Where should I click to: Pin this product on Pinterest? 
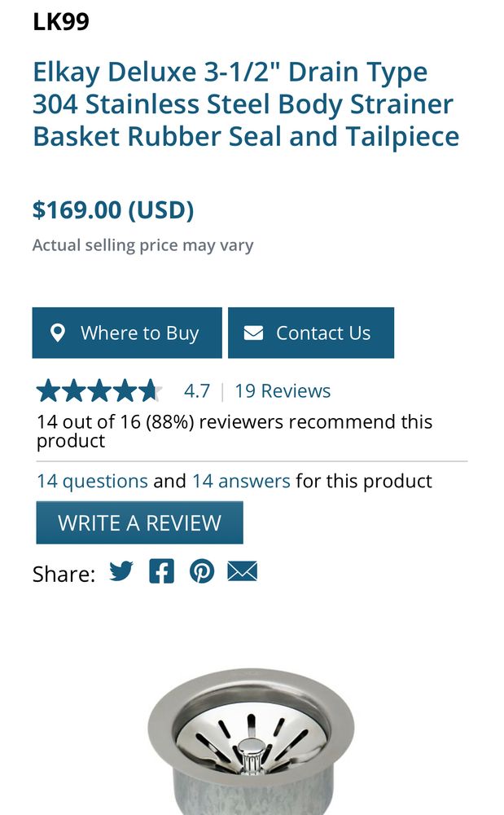[x=203, y=572]
